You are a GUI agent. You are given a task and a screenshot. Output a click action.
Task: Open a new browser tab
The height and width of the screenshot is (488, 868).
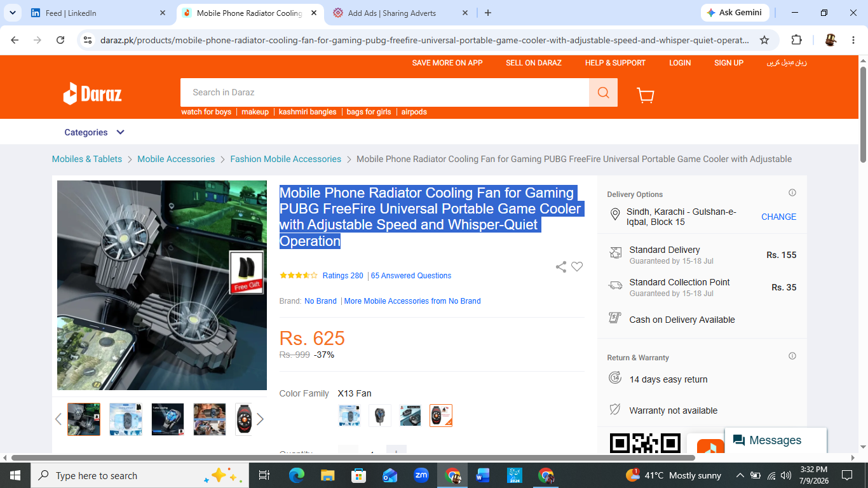point(488,13)
